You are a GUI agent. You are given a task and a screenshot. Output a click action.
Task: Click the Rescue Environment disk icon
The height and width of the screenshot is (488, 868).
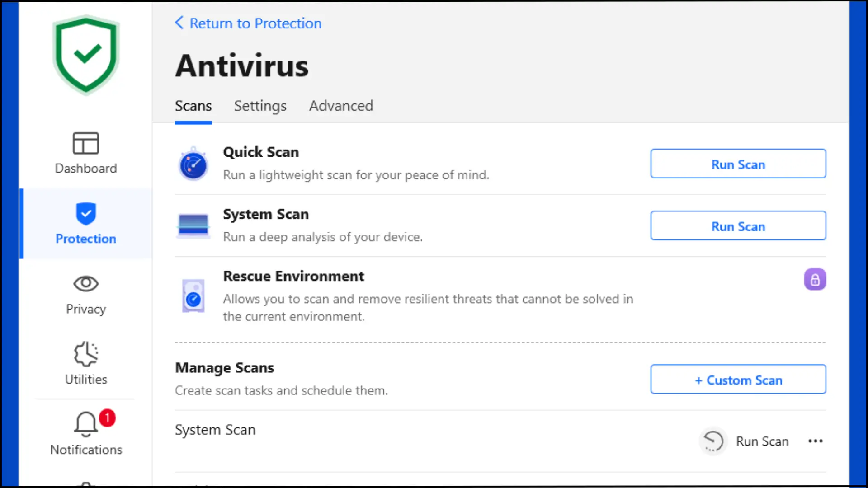193,296
